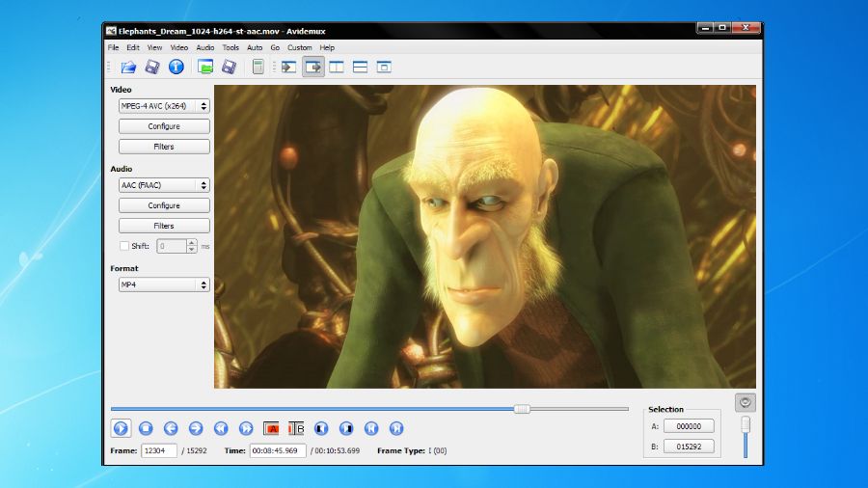Image resolution: width=868 pixels, height=488 pixels.
Task: Stop video playback
Action: 146,428
